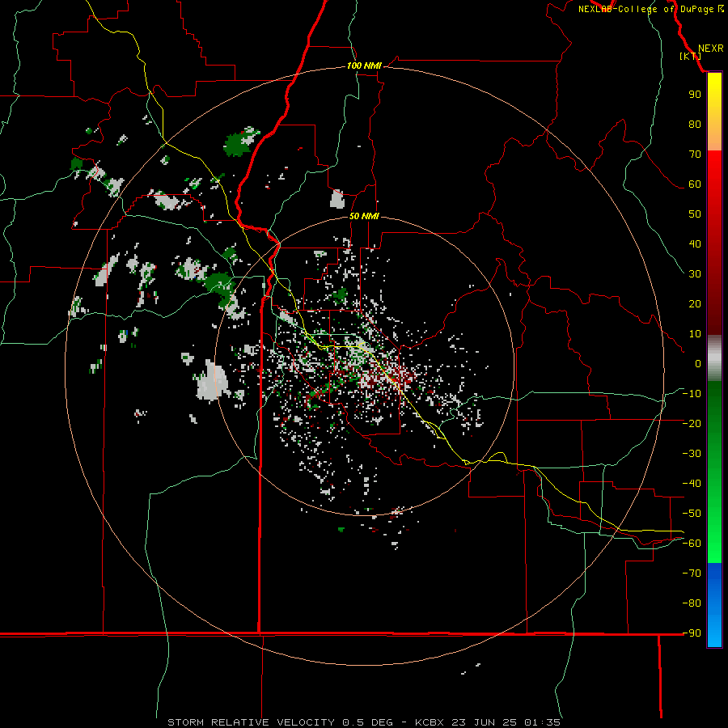Click the positive "50" scale label
The image size is (728, 728).
point(695,214)
